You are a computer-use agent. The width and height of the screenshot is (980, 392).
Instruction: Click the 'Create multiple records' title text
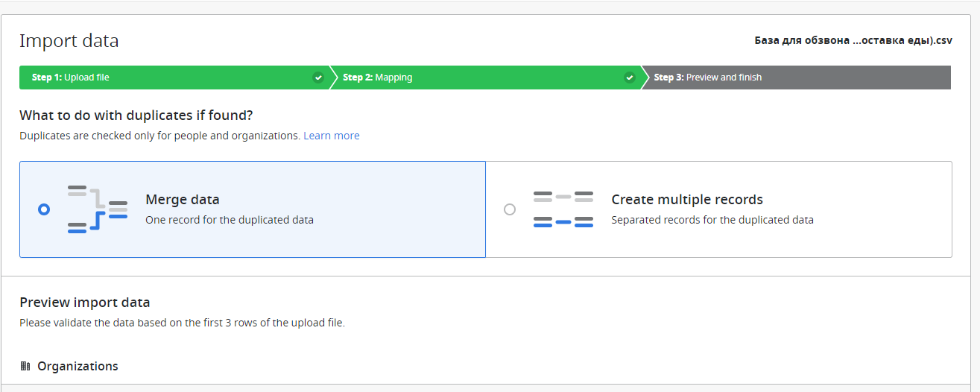coord(687,200)
